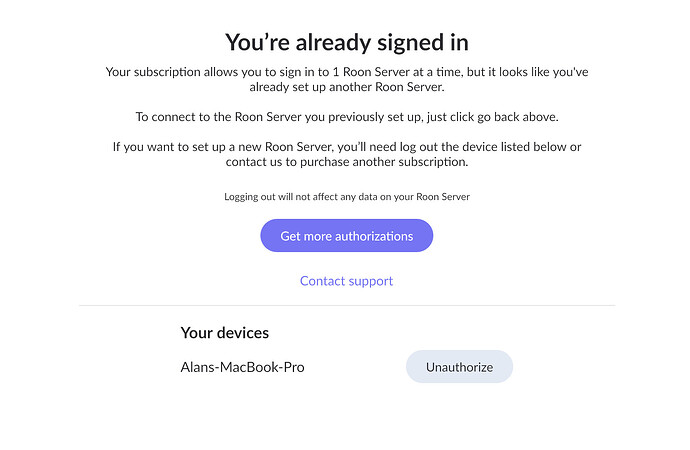Click the Logging out will not affect note

click(x=347, y=197)
